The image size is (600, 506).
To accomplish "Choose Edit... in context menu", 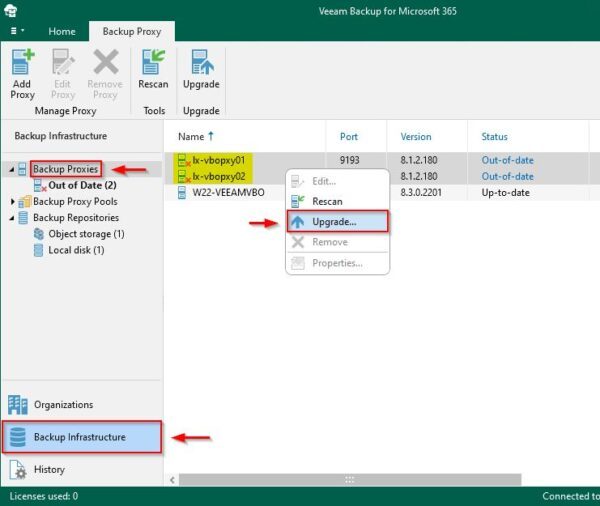I will tap(338, 181).
